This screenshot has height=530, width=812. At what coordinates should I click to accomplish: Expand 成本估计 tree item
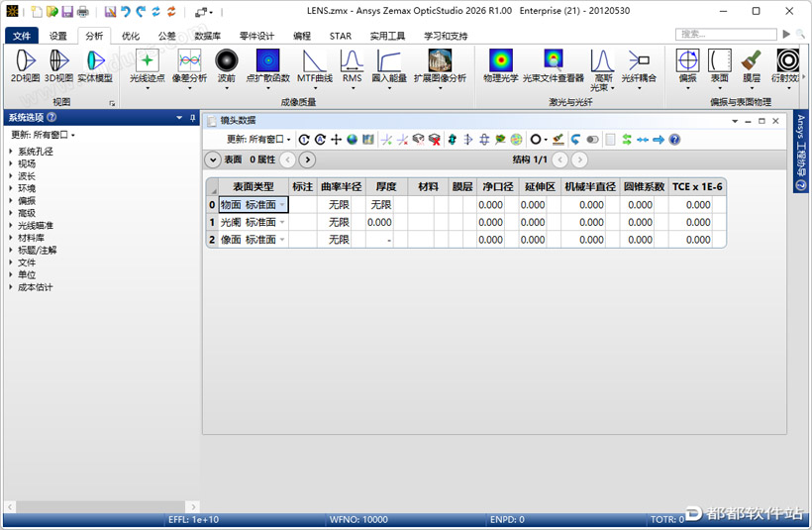pos(10,287)
